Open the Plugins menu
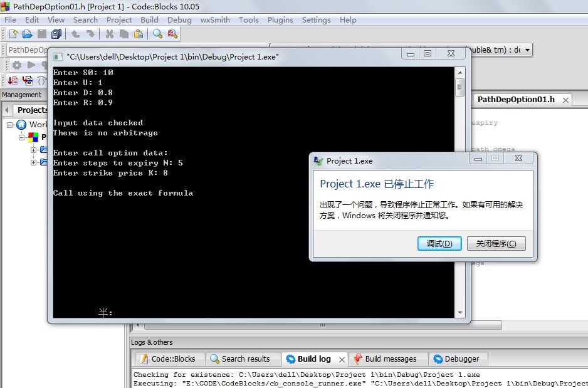Screen dimensions: 588x388 [x=280, y=20]
